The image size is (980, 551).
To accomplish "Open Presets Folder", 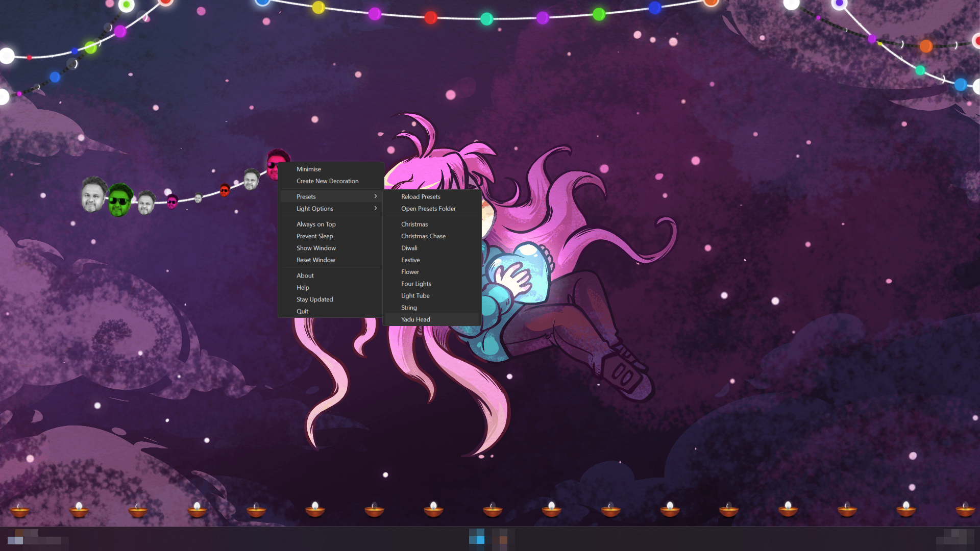I will (428, 209).
